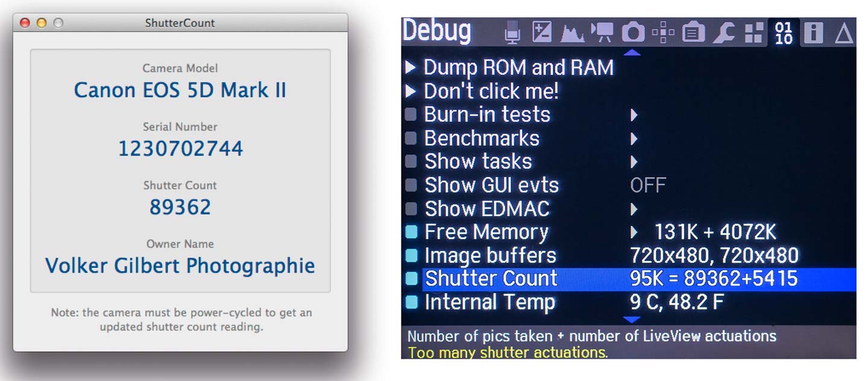Viewport: 868px width, 381px height.
Task: Open the Modules tab squares icon
Action: click(x=753, y=33)
